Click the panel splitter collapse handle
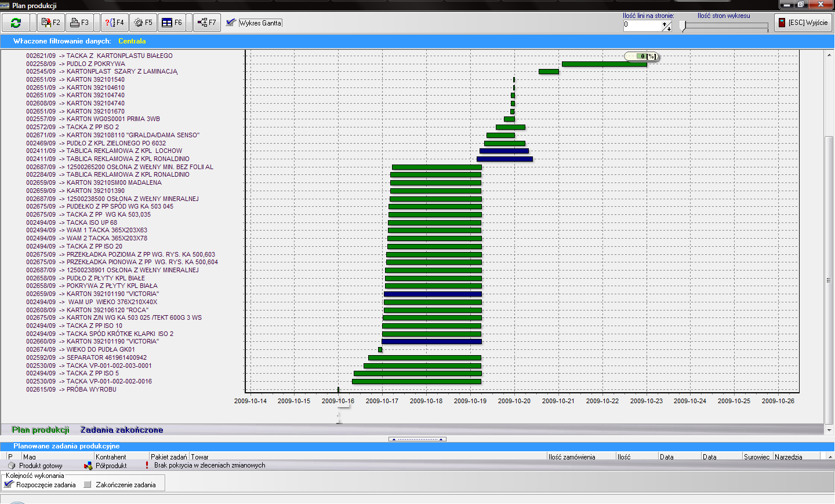Viewport: 835px width, 504px height. [x=418, y=439]
